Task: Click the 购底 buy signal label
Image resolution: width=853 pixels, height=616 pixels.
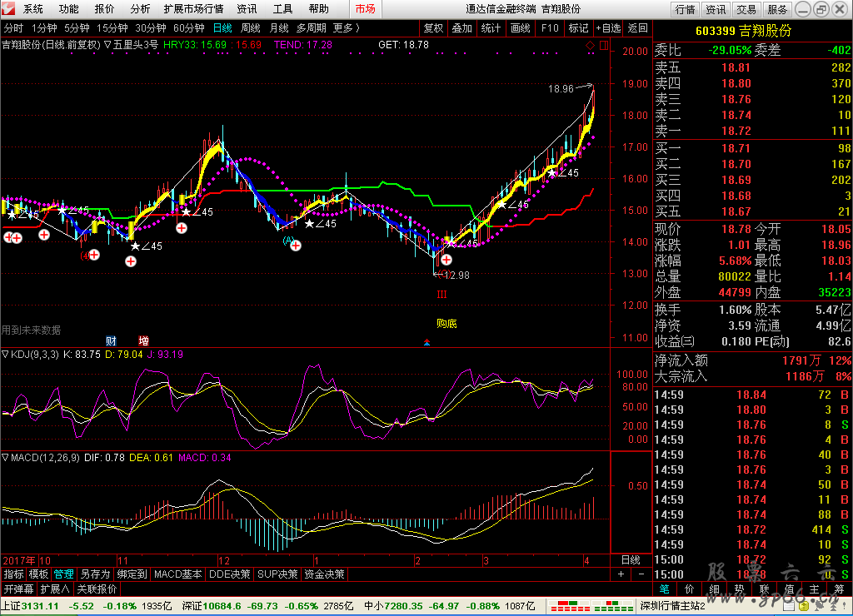Action: coord(446,324)
